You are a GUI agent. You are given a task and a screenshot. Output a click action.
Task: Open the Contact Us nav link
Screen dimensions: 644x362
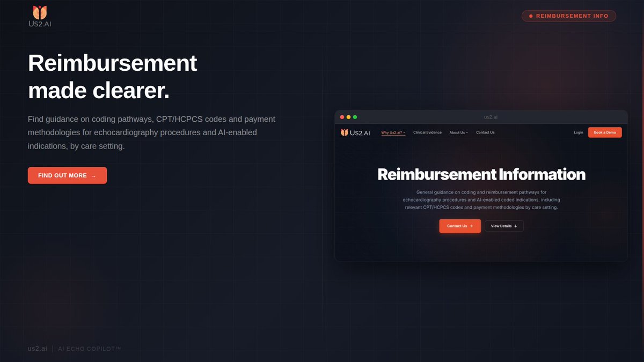click(485, 132)
